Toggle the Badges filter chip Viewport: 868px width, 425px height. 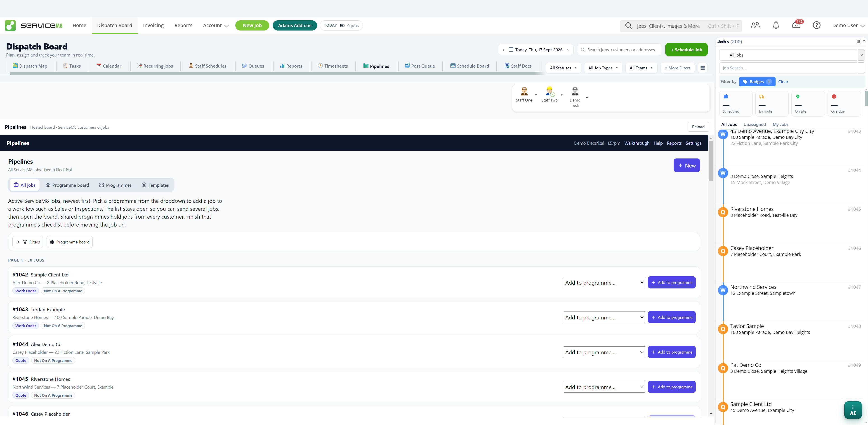[x=757, y=82]
